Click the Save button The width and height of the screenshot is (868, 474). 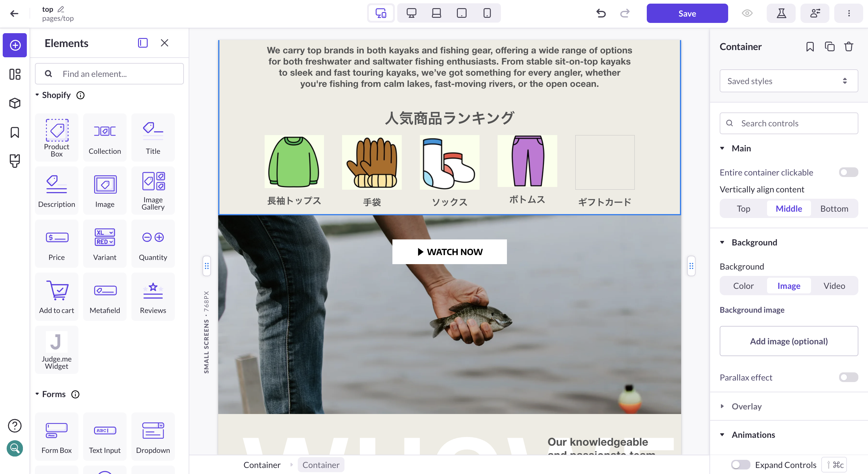click(x=687, y=13)
